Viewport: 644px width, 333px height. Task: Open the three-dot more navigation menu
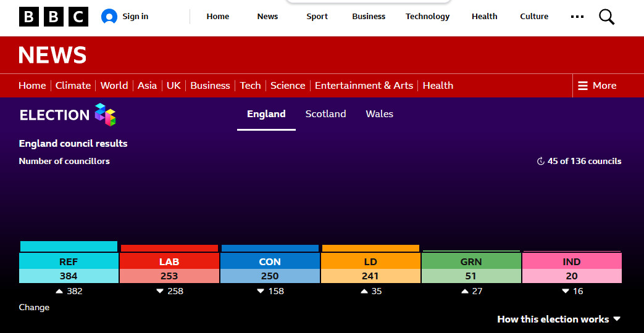tap(577, 17)
